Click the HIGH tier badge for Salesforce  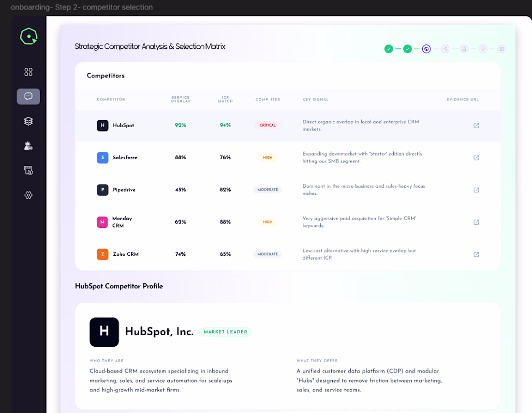(x=268, y=158)
